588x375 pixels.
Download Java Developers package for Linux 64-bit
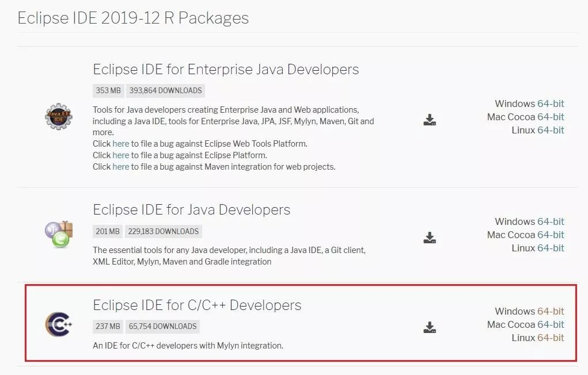pos(551,248)
